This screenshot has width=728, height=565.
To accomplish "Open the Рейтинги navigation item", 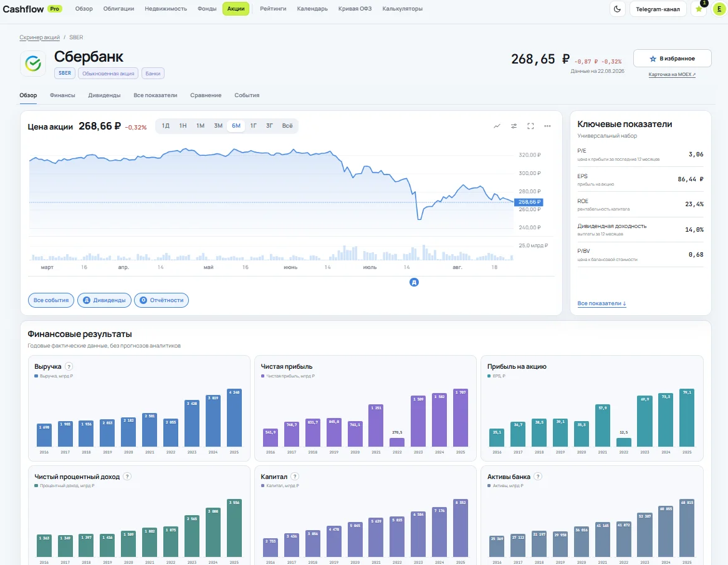I will tap(273, 9).
